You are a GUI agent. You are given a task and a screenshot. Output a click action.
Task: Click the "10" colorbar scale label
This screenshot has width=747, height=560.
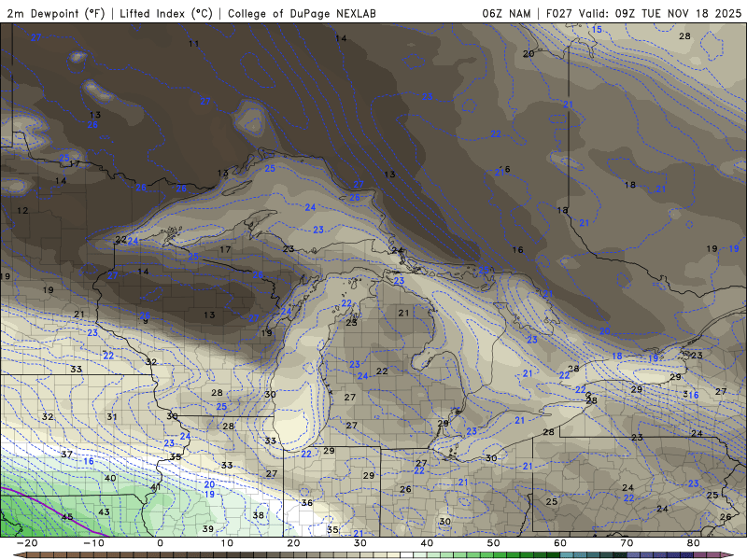pyautogui.click(x=227, y=543)
